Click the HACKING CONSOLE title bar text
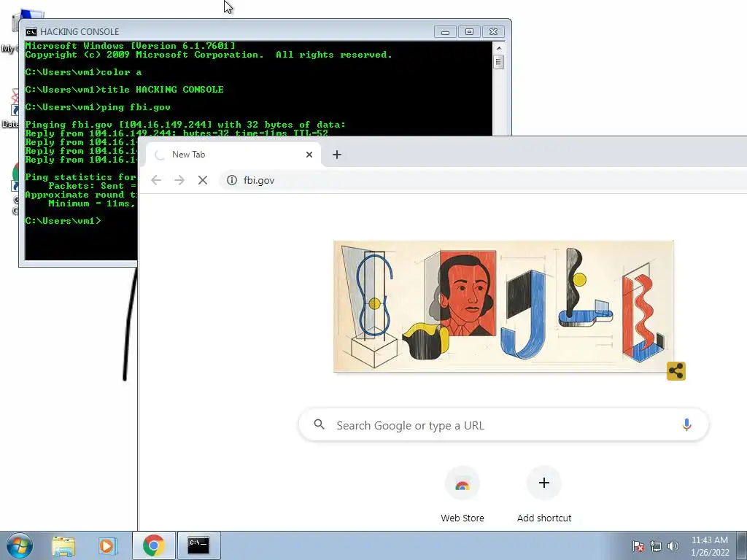Screen dimensions: 747x560 [x=80, y=32]
